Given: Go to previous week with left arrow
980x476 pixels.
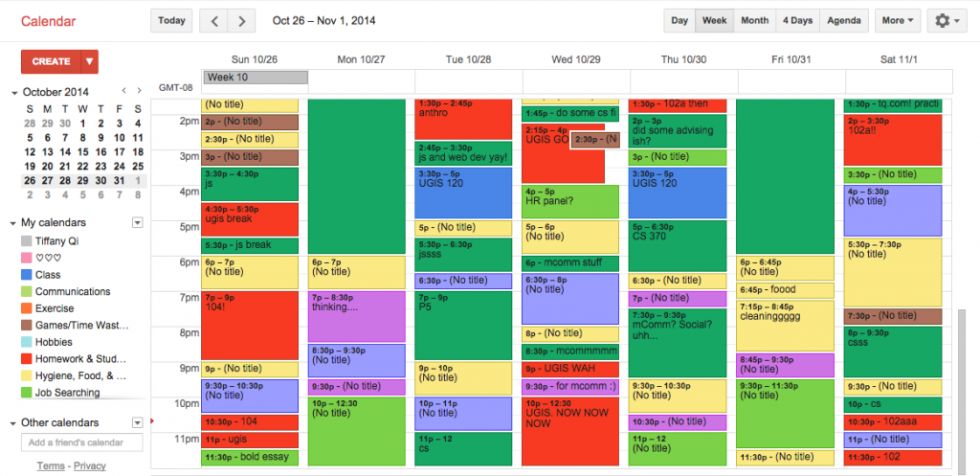Looking at the screenshot, I should pos(213,21).
